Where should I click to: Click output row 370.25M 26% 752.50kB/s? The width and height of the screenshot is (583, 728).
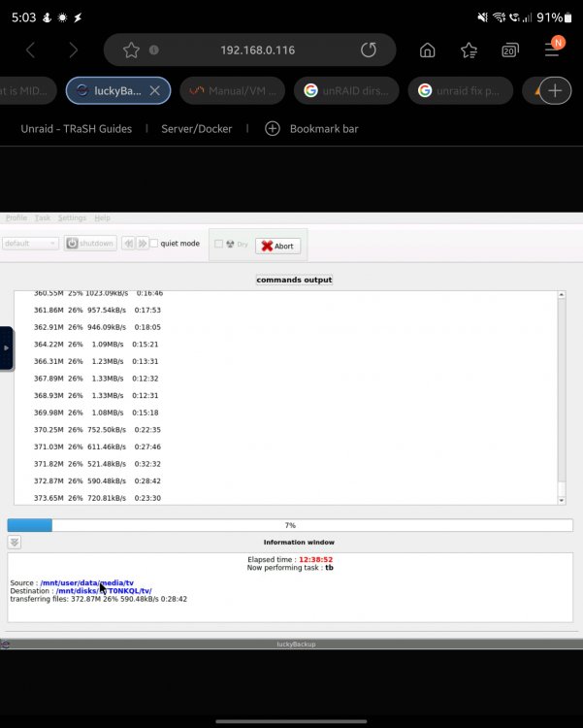click(97, 429)
